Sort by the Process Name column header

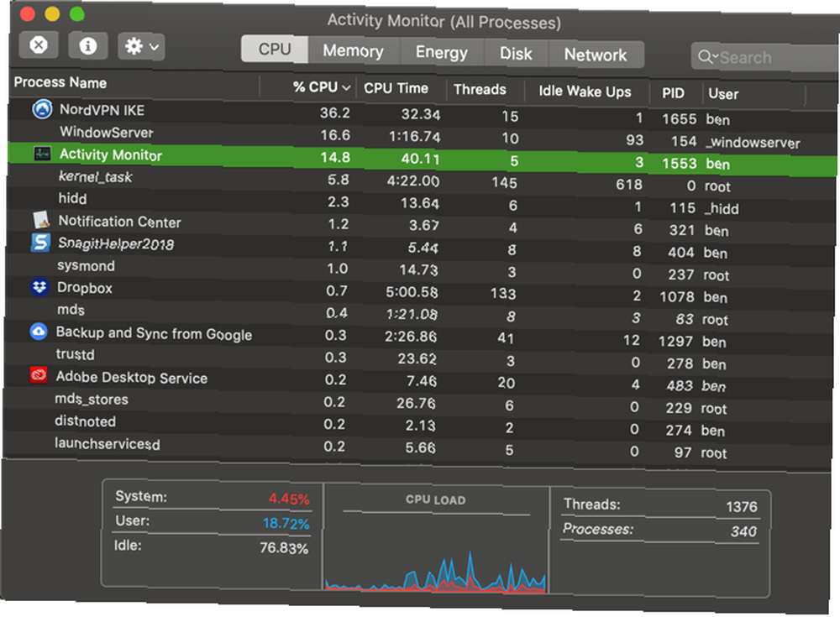click(60, 82)
